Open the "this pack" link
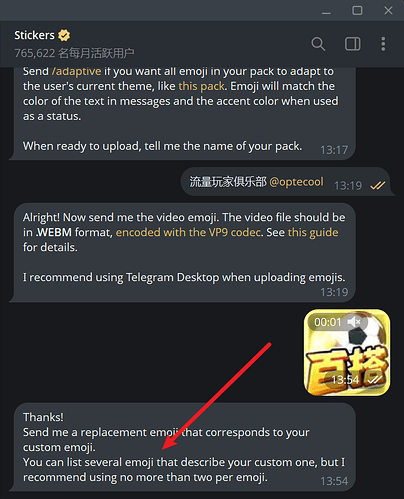Image resolution: width=404 pixels, height=499 pixels. pyautogui.click(x=201, y=86)
